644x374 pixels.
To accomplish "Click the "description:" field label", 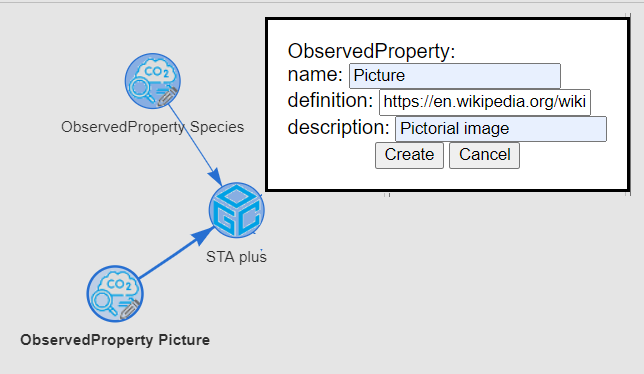I will click(338, 128).
